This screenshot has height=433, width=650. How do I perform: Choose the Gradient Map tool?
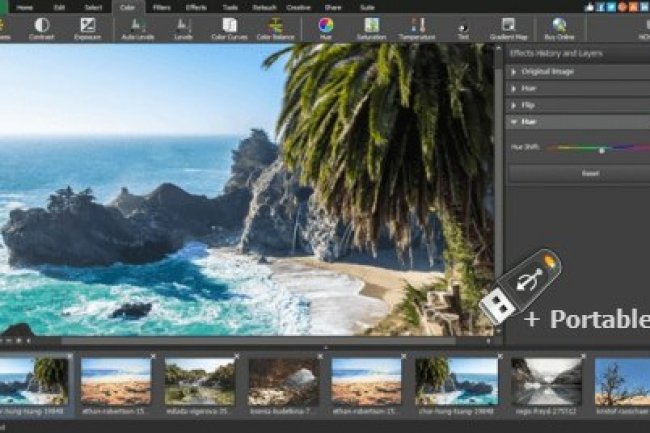tap(508, 27)
